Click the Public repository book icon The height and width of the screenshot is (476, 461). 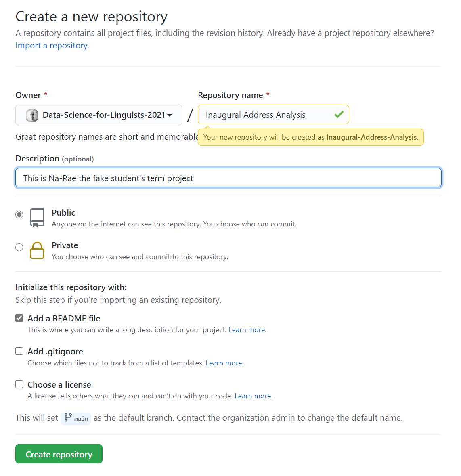point(37,218)
